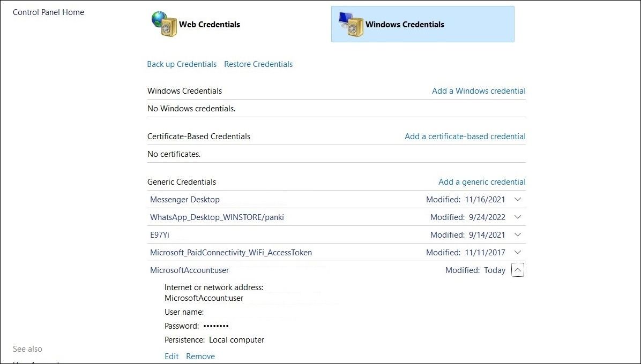Expand Microsoft_PaidConnectivity_WiFi_AccessToken chevron
This screenshot has width=641, height=364.
click(x=518, y=252)
